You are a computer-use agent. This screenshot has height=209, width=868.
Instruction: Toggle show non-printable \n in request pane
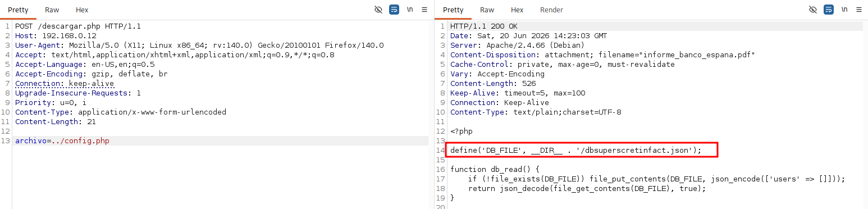(410, 10)
